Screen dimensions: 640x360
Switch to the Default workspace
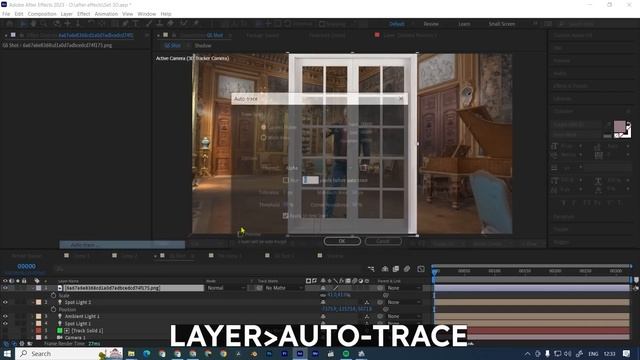[x=397, y=24]
